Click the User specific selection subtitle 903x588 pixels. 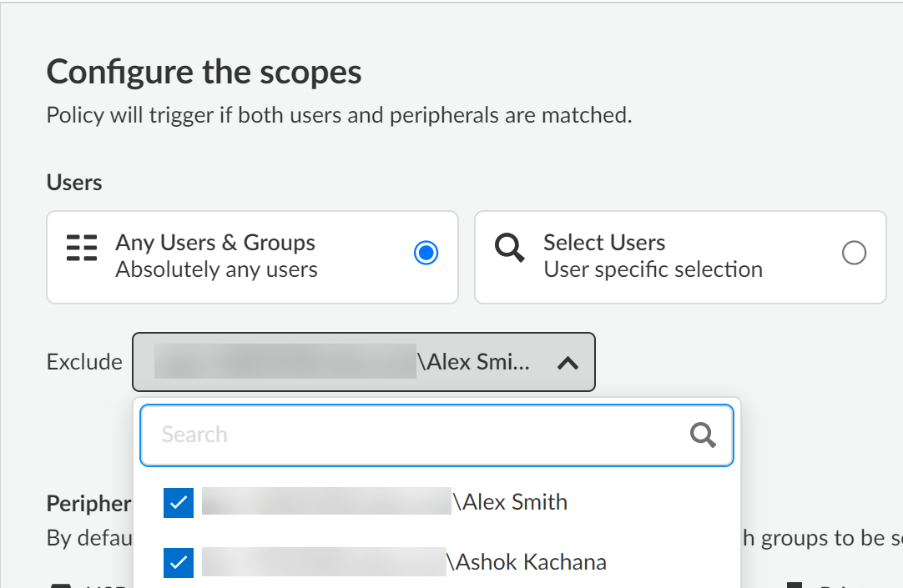click(653, 269)
